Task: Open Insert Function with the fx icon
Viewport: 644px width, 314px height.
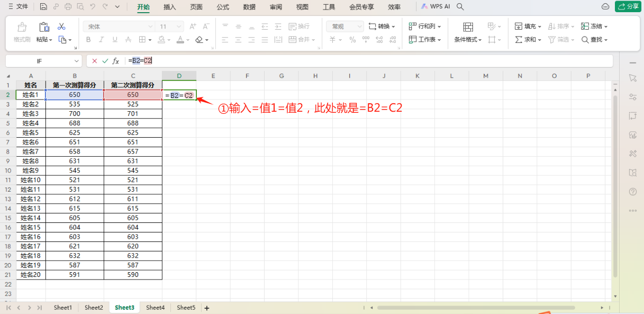Action: point(116,61)
